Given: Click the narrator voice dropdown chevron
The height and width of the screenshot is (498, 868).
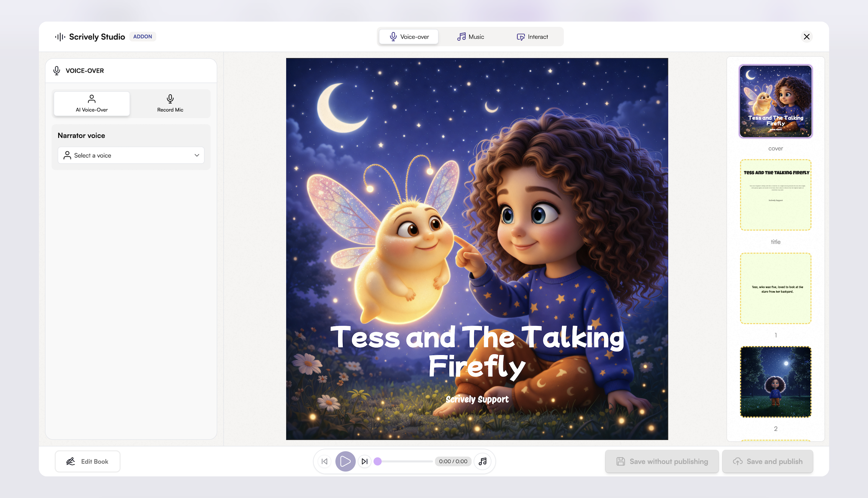Looking at the screenshot, I should (197, 155).
